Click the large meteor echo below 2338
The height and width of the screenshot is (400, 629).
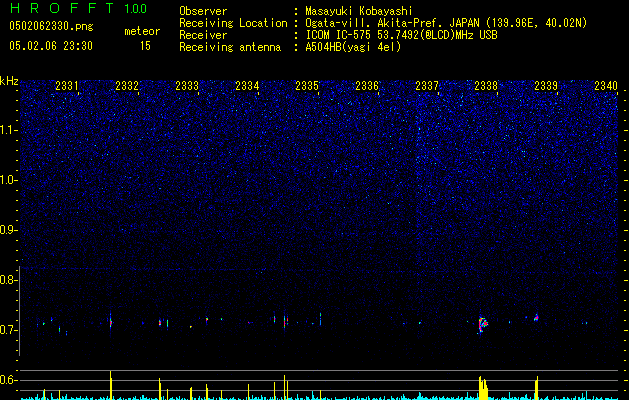tap(483, 324)
